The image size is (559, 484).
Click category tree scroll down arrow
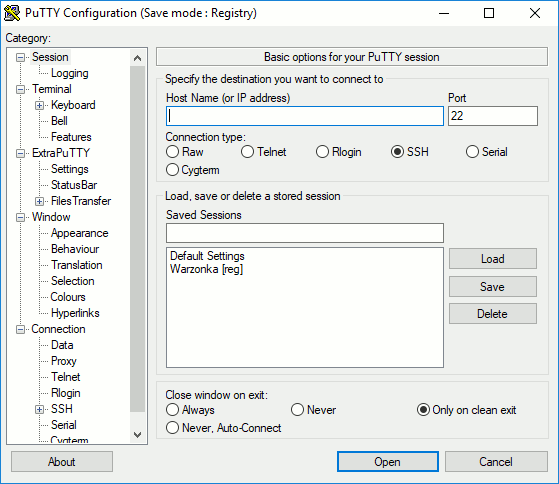137,435
